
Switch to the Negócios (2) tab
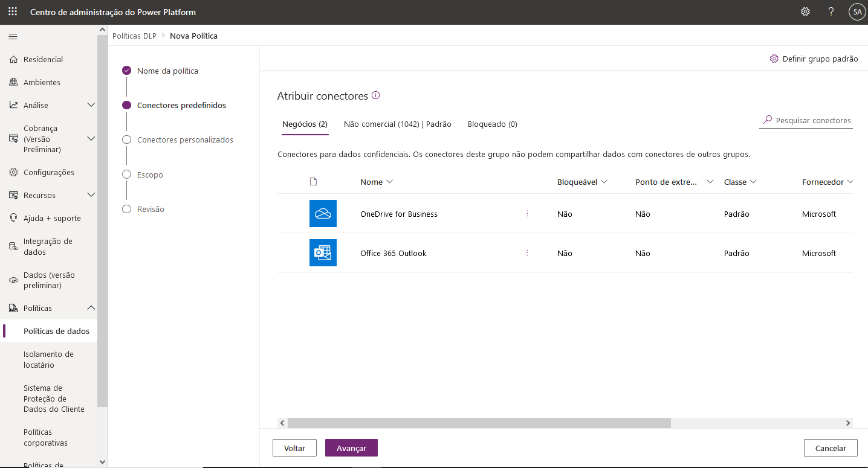(x=305, y=124)
